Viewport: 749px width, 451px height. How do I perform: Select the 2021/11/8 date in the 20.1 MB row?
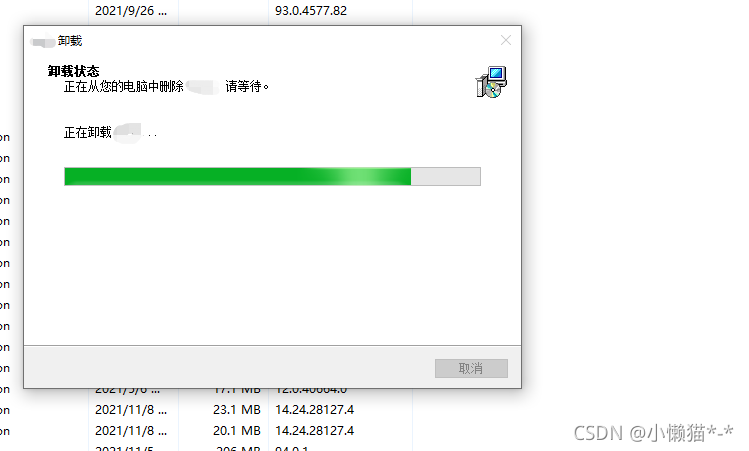[131, 431]
